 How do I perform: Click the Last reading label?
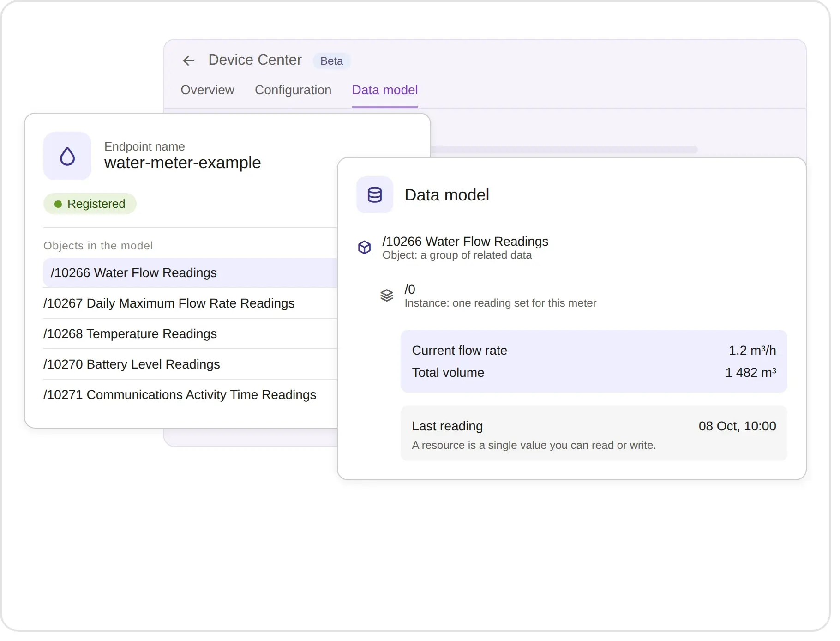447,426
